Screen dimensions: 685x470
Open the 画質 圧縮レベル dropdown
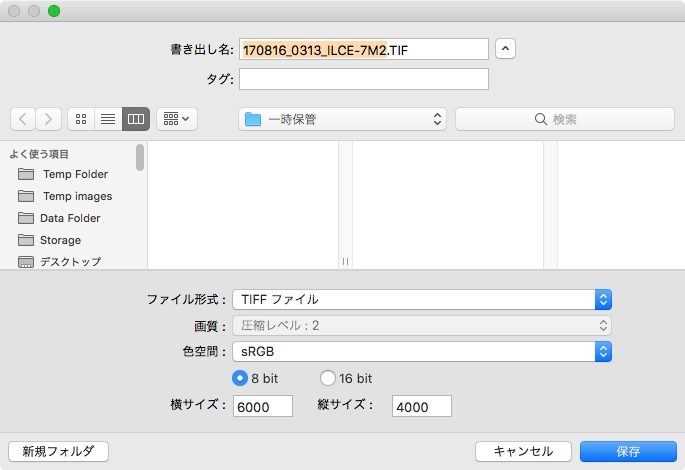[x=422, y=325]
